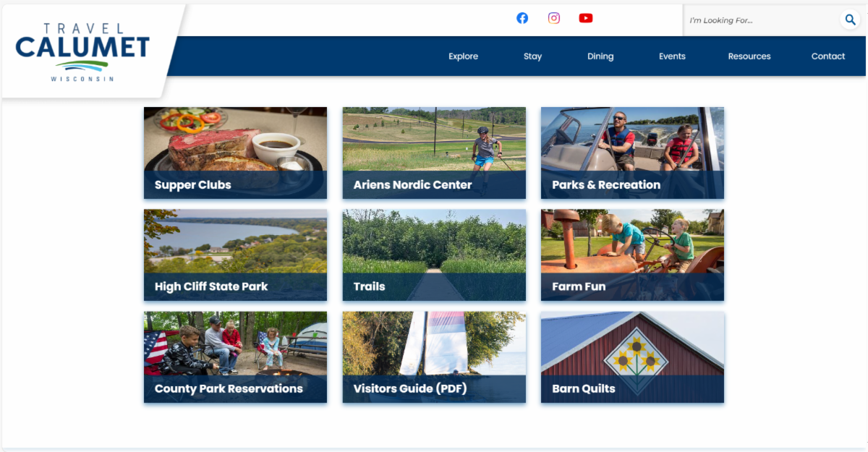Open the Supper Clubs tile

[235, 153]
